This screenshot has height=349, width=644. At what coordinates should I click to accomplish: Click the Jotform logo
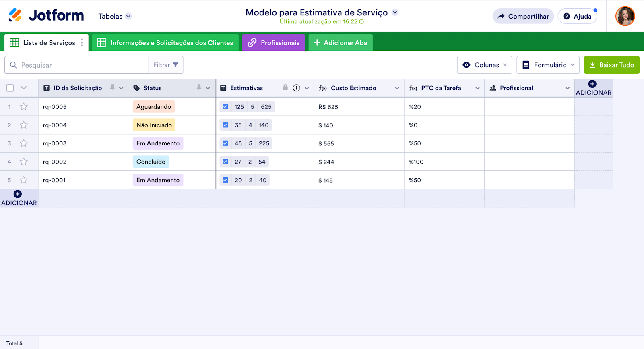46,15
